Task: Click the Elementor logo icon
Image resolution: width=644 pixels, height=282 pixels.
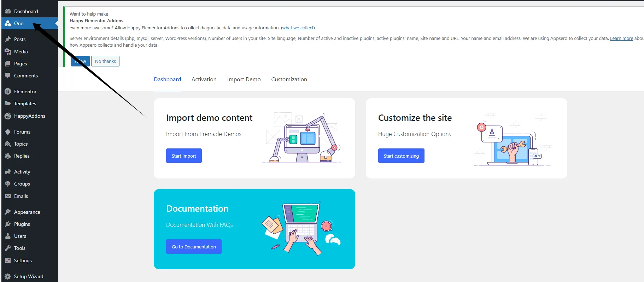Action: (x=8, y=92)
